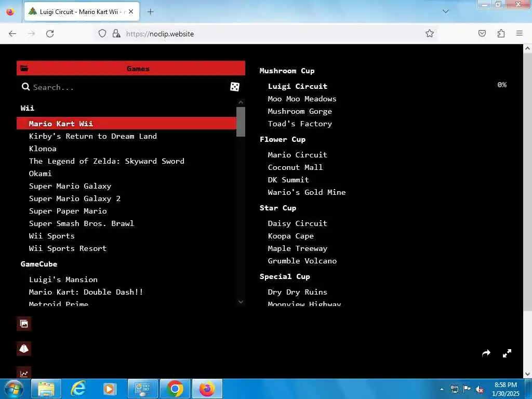Image resolution: width=532 pixels, height=399 pixels.
Task: Click the random scene dice icon
Action: pos(234,87)
